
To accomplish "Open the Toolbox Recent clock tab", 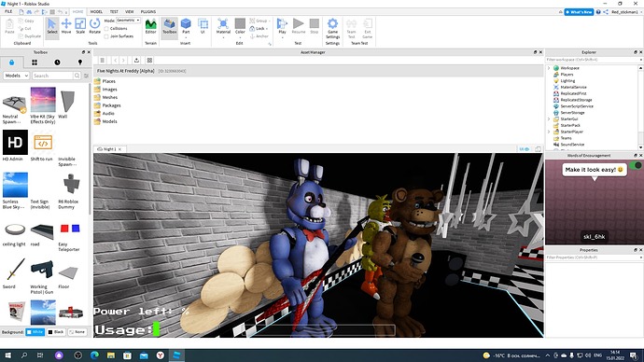I will click(57, 63).
